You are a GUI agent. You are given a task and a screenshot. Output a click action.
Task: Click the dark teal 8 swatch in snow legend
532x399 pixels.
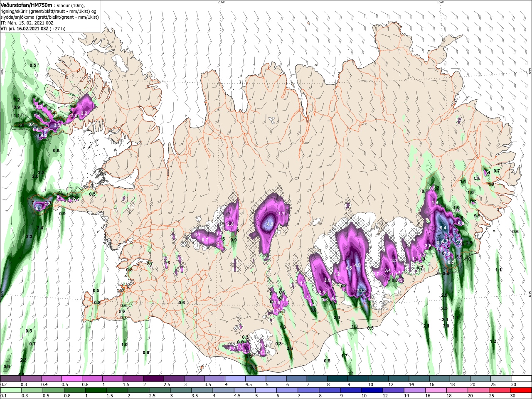(337, 379)
